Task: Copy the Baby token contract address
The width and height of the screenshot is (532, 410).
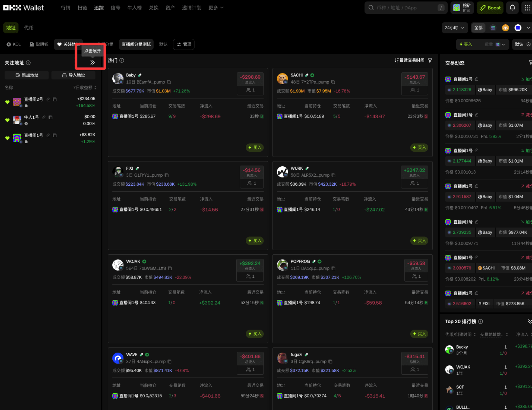Action: click(169, 82)
